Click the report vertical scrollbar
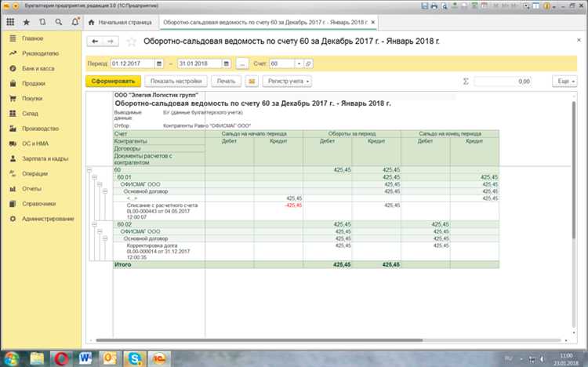588x367 pixels. [x=573, y=169]
